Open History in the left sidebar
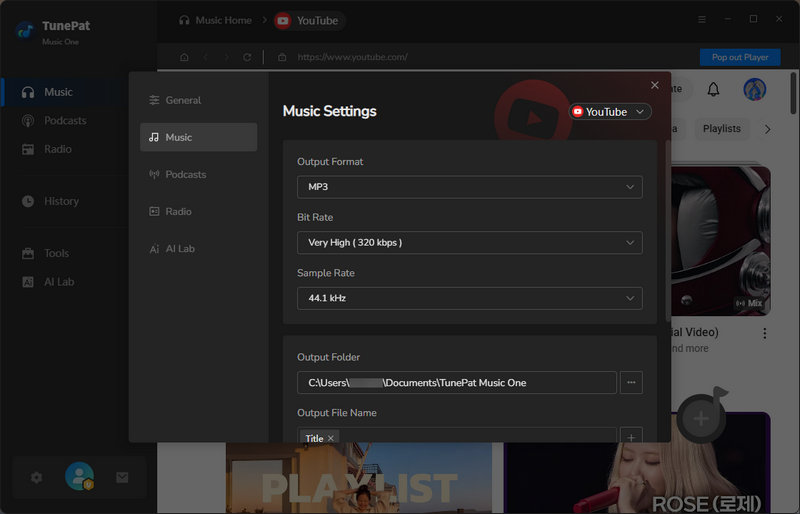 (61, 201)
